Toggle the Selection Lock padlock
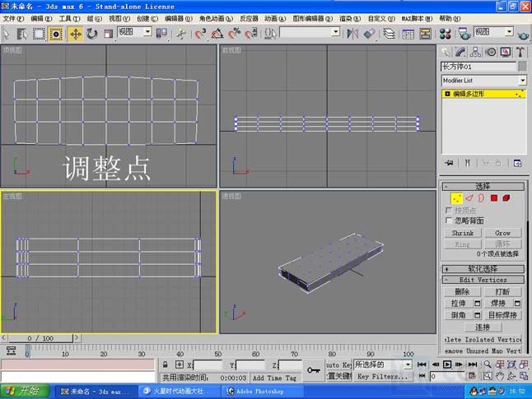Viewport: 532px width, 399px height. 165,364
